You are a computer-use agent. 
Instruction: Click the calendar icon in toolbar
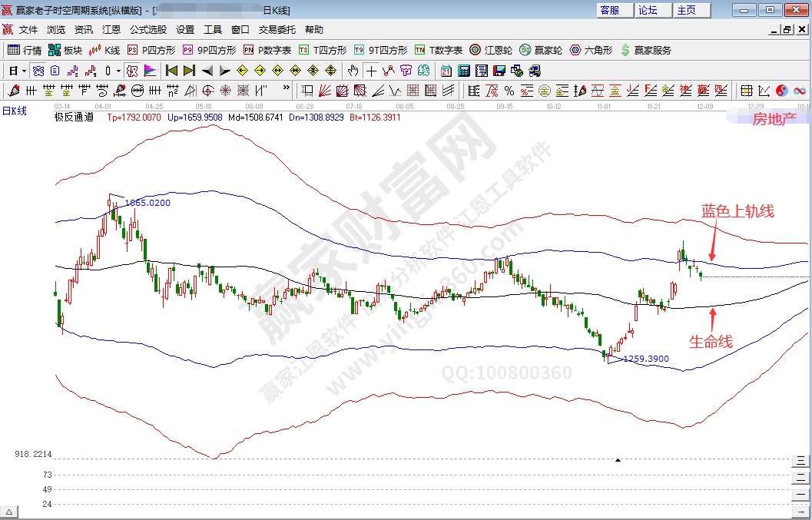pyautogui.click(x=446, y=71)
